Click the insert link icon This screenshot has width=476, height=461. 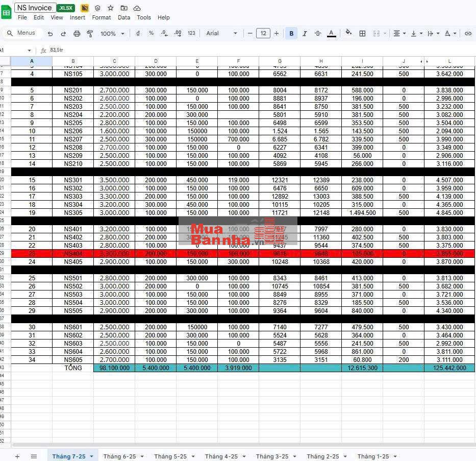468,34
